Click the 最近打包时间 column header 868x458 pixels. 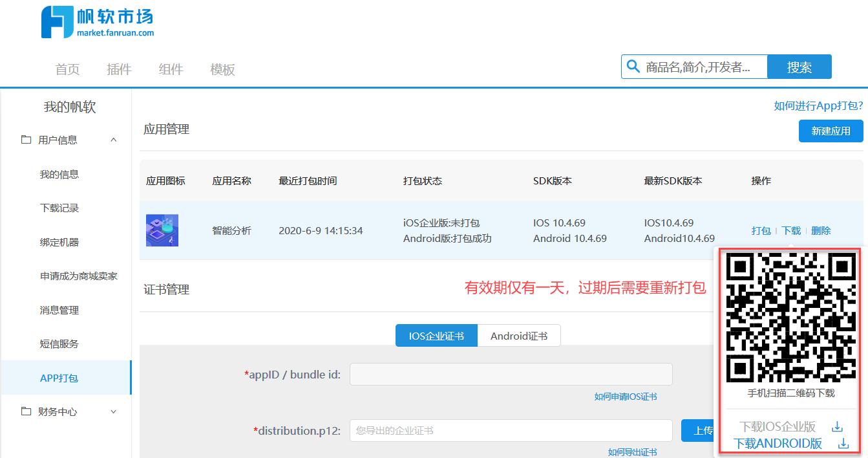[308, 180]
